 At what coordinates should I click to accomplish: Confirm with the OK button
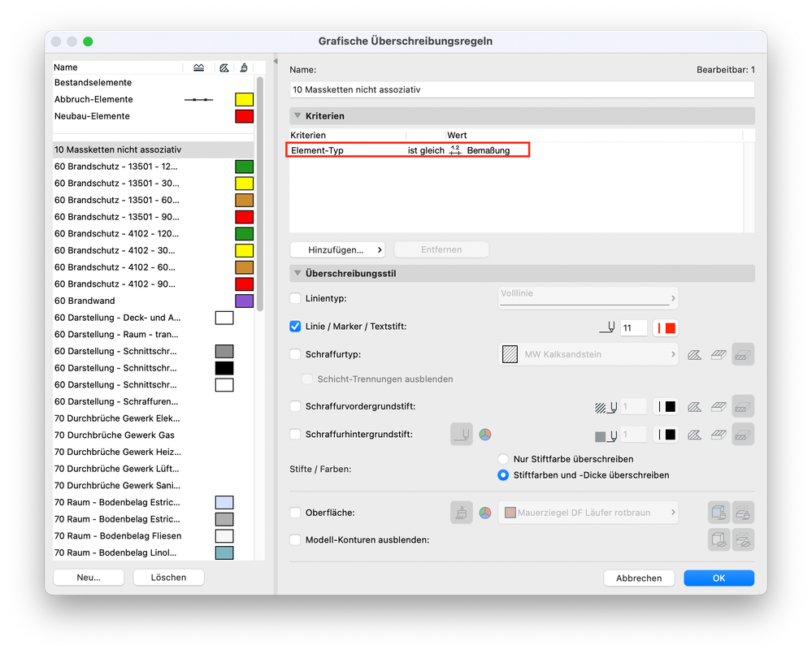point(719,578)
